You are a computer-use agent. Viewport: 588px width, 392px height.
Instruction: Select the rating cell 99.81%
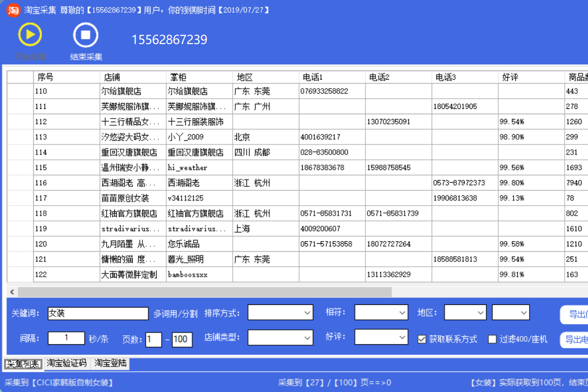click(x=531, y=275)
